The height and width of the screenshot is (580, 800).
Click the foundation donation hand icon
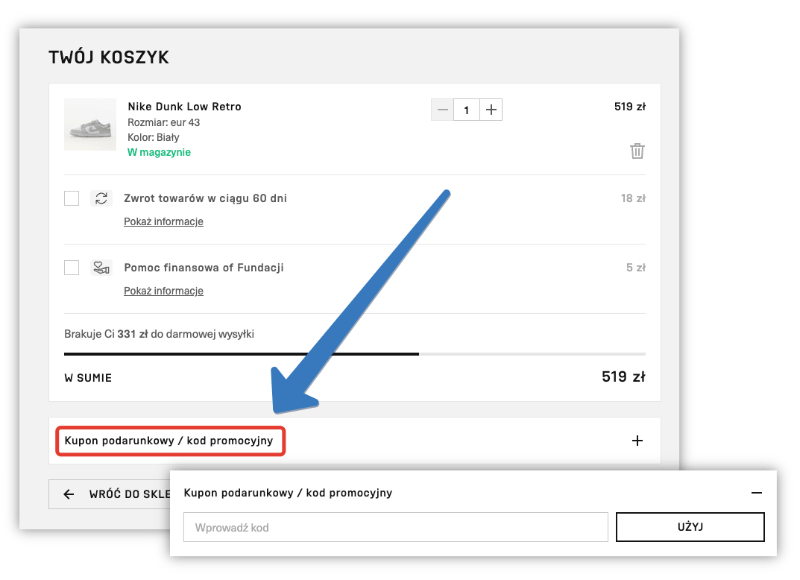tap(101, 268)
